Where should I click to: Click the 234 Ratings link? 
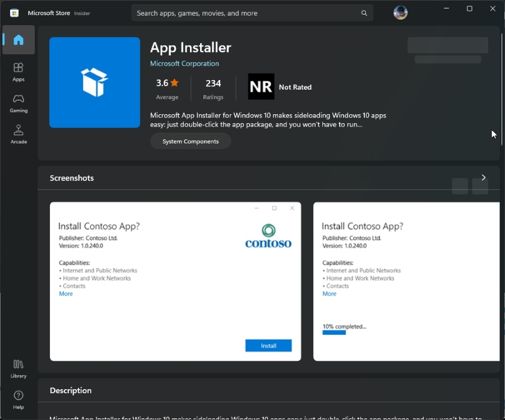point(213,88)
